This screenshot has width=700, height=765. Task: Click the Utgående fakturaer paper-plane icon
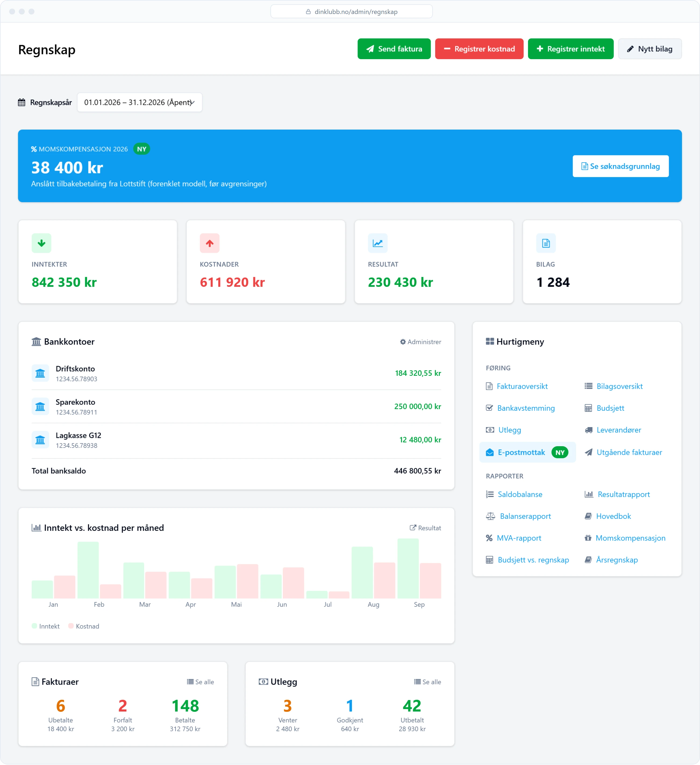click(x=588, y=452)
